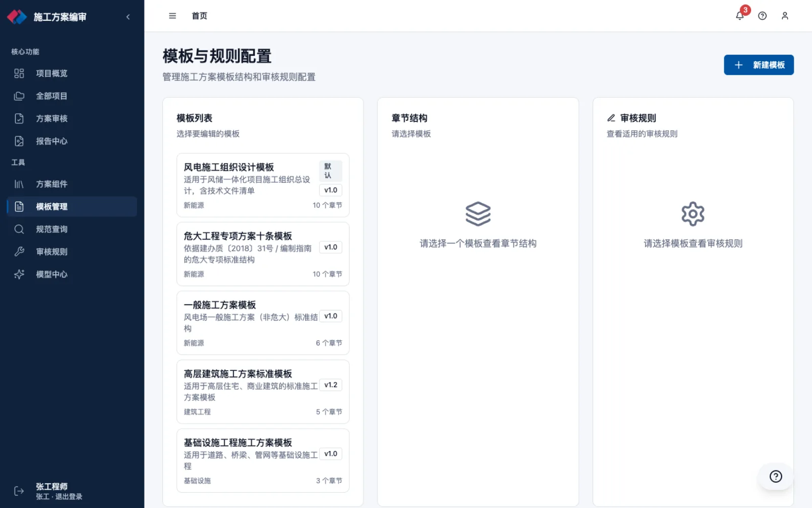
Task: Open 规范查询 menu item
Action: (72, 229)
